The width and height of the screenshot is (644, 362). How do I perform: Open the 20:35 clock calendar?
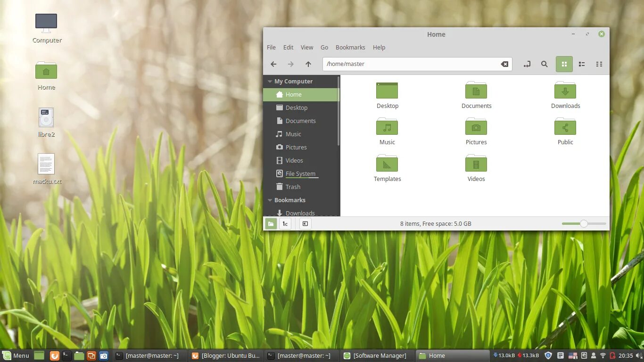pos(626,355)
